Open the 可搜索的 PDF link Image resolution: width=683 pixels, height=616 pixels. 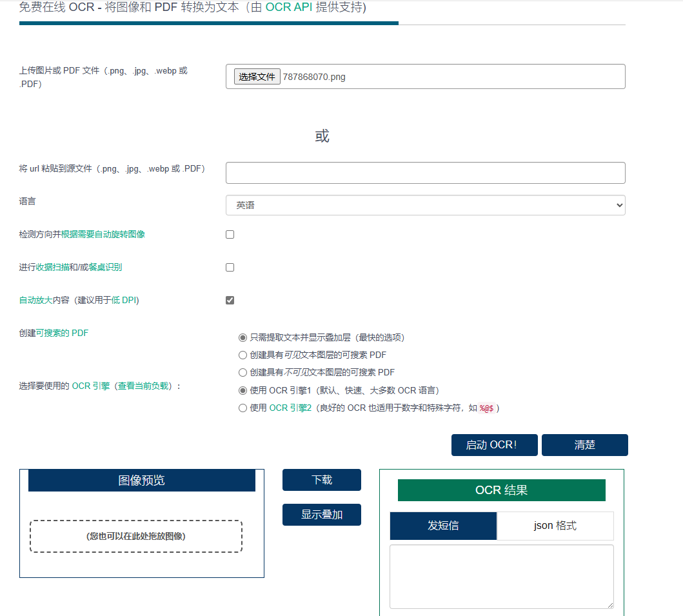(62, 333)
